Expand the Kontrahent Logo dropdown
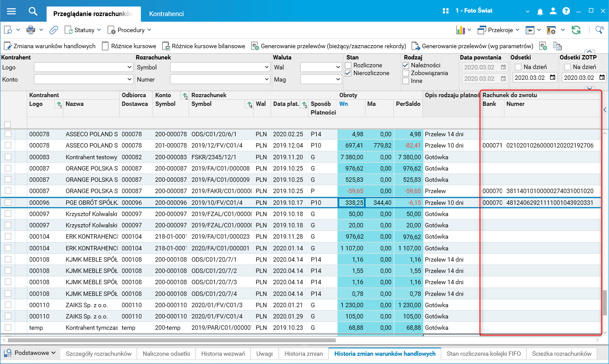609x364 pixels. coord(130,67)
